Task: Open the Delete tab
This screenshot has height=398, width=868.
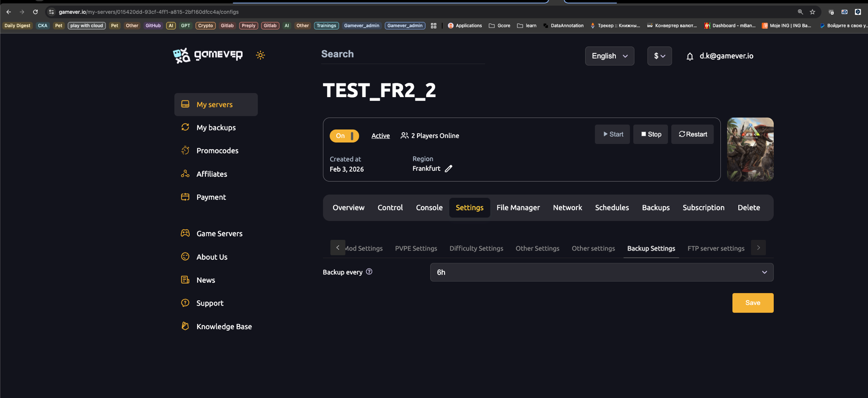Action: 749,208
